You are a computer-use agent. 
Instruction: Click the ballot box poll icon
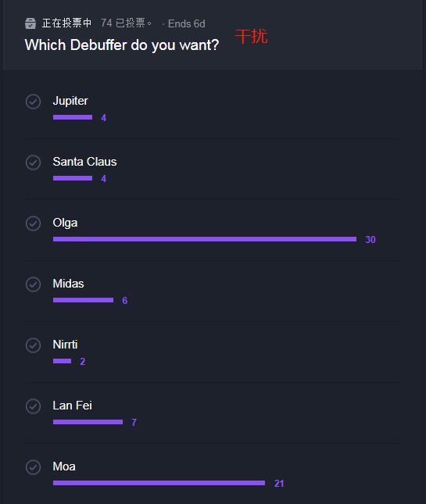pos(30,23)
